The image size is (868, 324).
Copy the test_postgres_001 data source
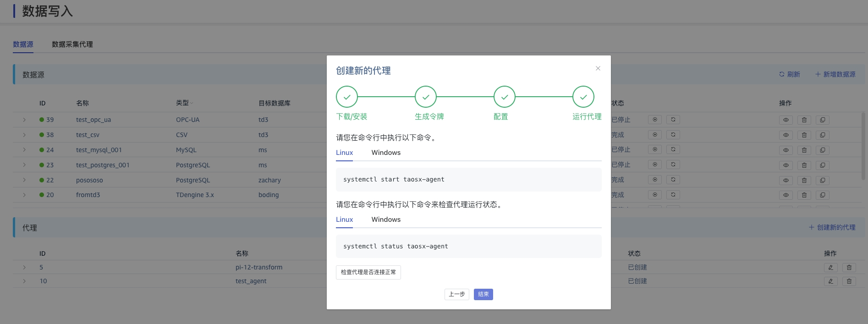(822, 165)
